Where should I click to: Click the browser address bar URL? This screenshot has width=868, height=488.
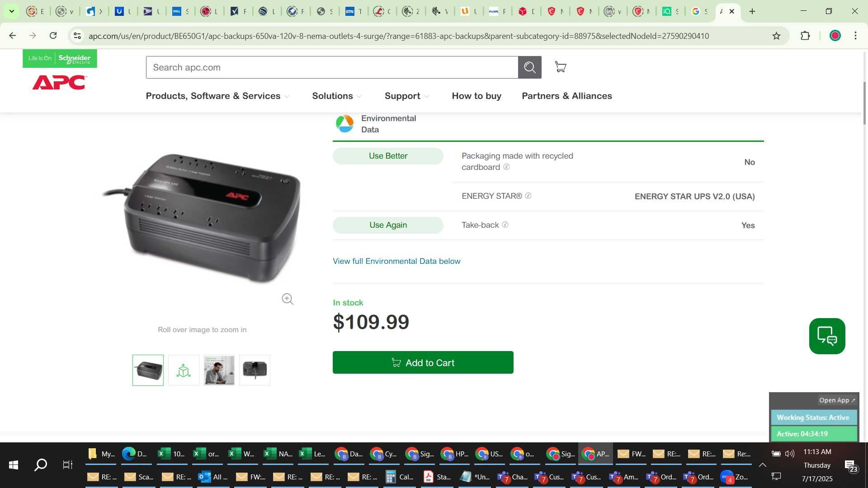point(398,36)
